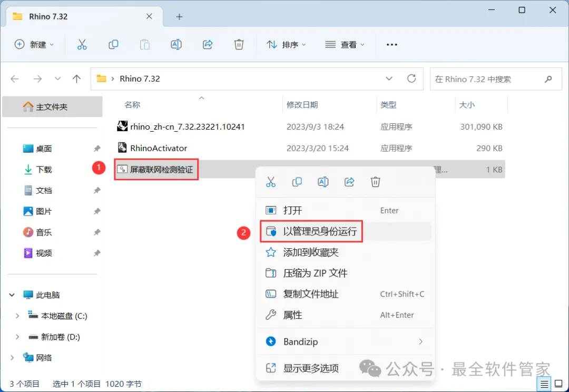Open 文档 in sidebar
Screen dimensions: 569x392
[44, 191]
